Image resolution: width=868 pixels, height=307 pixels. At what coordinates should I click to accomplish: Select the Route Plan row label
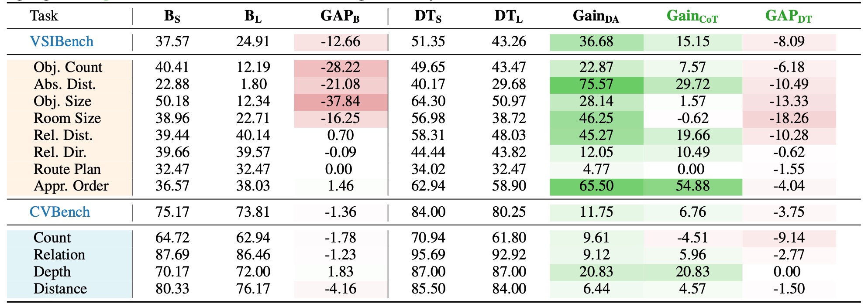[67, 169]
